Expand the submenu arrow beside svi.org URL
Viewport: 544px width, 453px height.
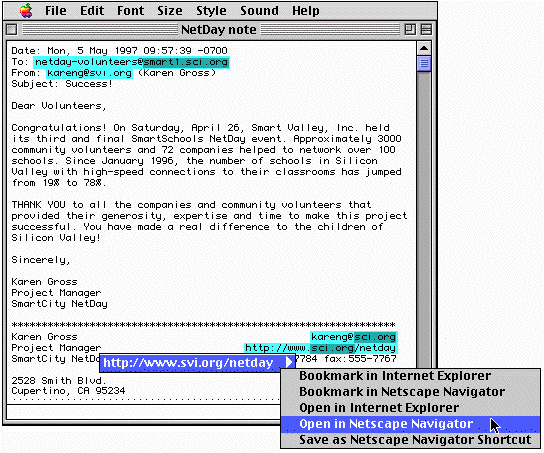[289, 362]
